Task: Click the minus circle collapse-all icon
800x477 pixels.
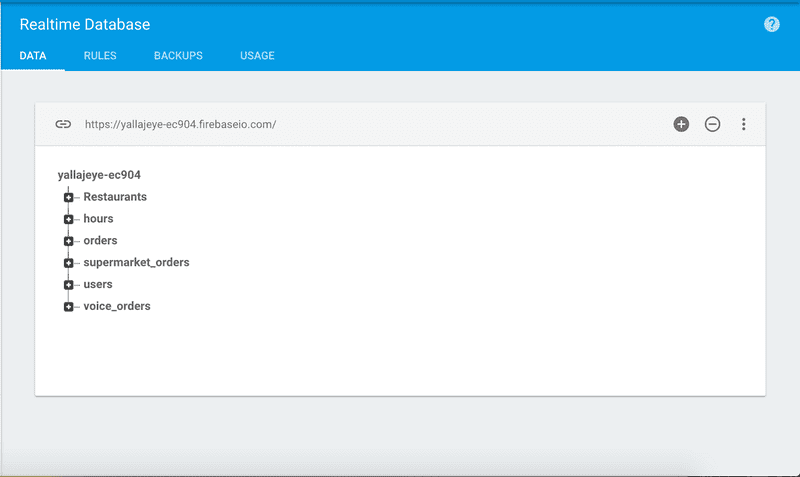Action: tap(712, 124)
